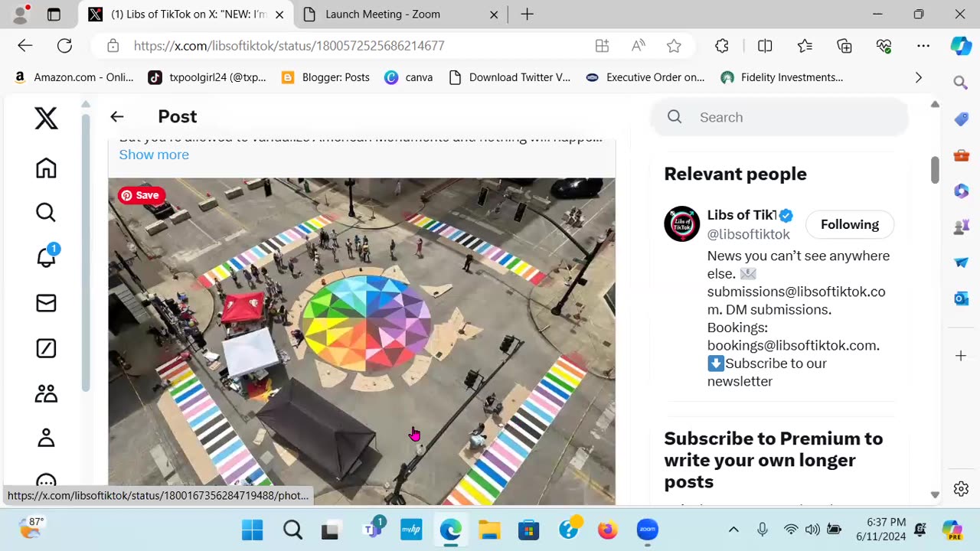Open Communities people icon
Viewport: 980px width, 551px height.
tap(46, 393)
